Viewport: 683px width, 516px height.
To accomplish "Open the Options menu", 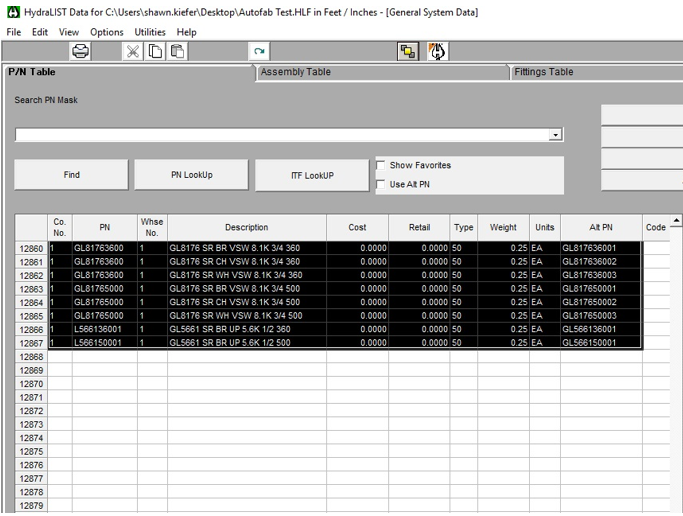I will (107, 32).
